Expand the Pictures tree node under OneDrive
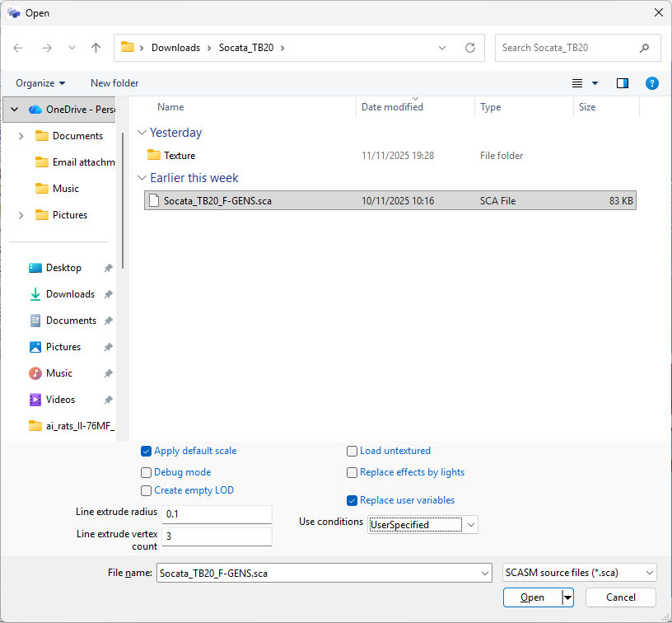The height and width of the screenshot is (623, 672). point(21,215)
